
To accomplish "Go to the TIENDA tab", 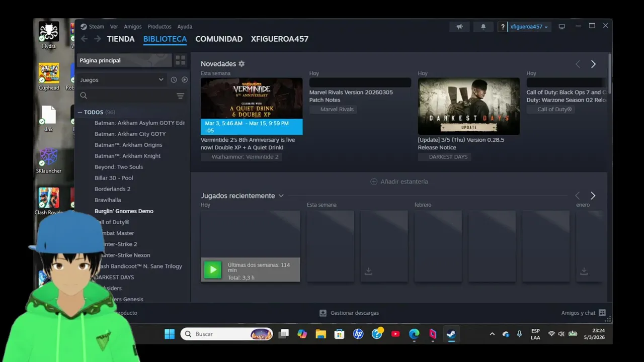I will (x=121, y=39).
